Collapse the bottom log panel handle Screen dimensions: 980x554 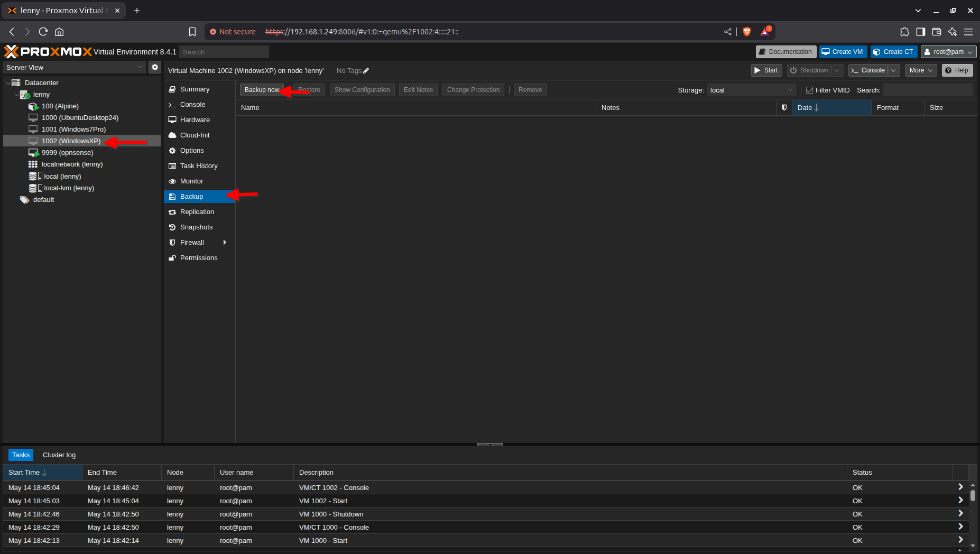click(490, 445)
